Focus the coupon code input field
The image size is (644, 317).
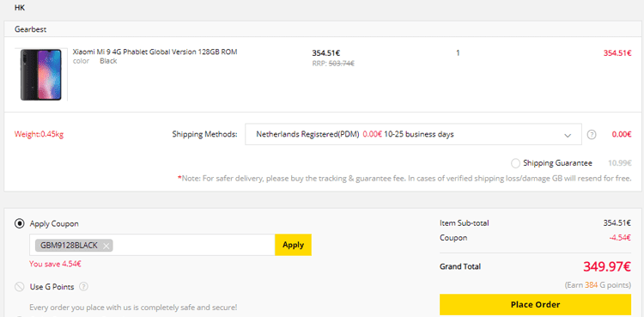152,245
